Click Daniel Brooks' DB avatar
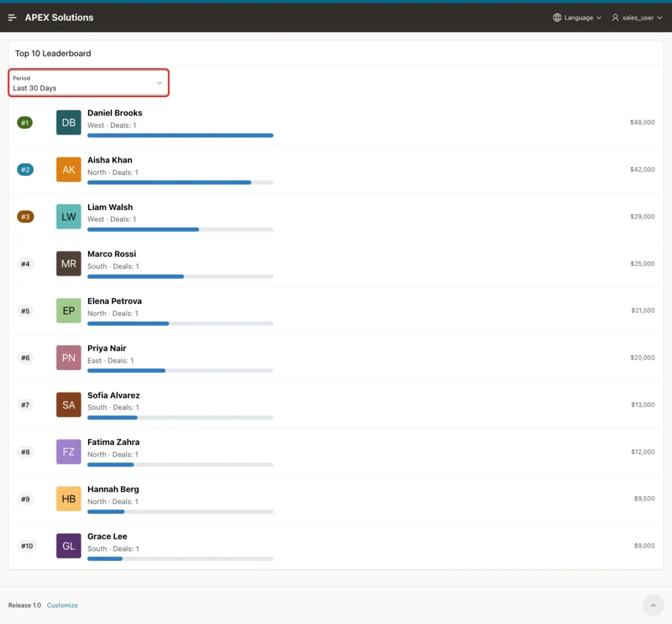 (x=68, y=123)
